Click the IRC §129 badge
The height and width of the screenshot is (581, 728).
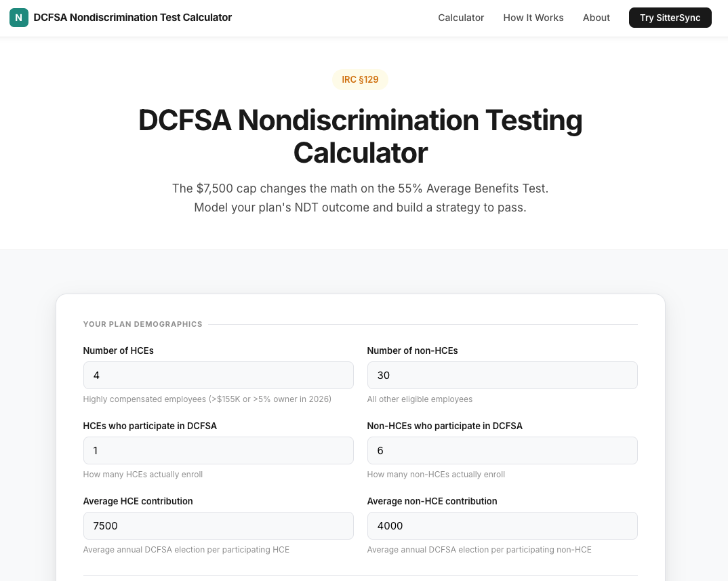coord(360,79)
